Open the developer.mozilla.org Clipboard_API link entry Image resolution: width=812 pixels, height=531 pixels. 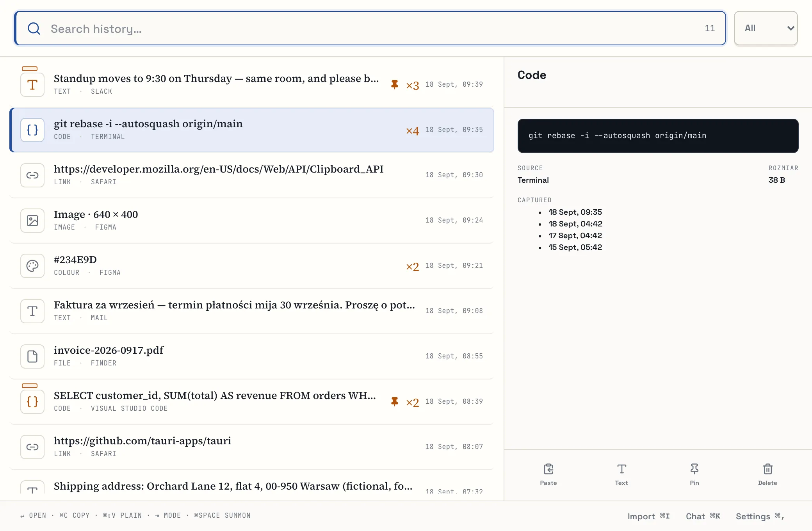[252, 175]
